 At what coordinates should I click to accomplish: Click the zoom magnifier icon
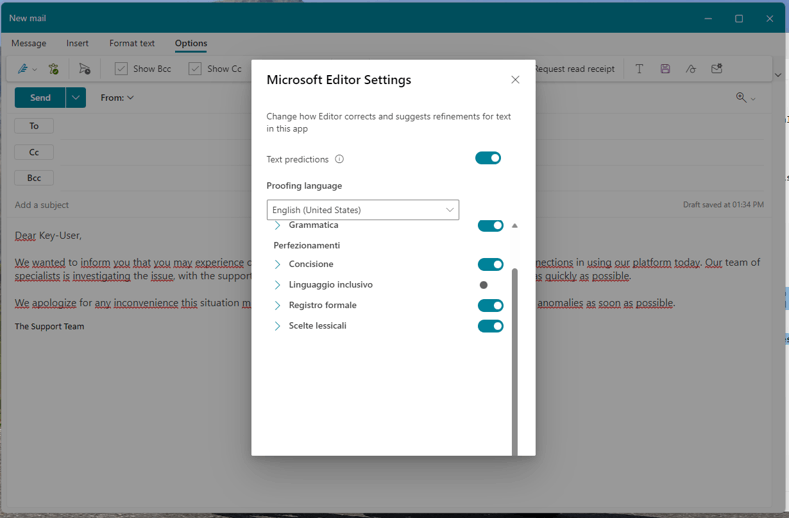point(741,97)
